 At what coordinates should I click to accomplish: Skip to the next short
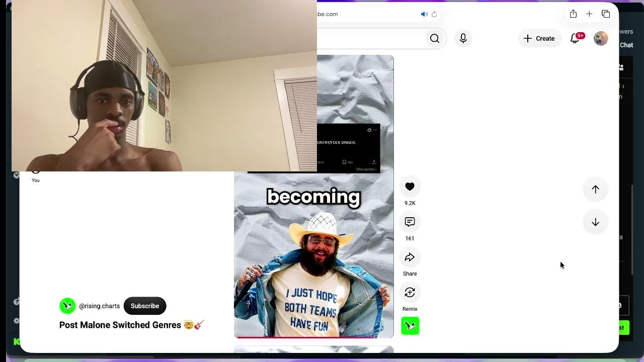pos(595,222)
